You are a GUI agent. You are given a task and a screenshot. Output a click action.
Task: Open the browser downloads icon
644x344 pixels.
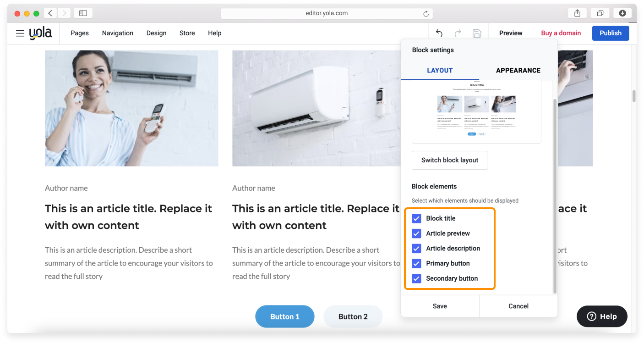[x=622, y=13]
